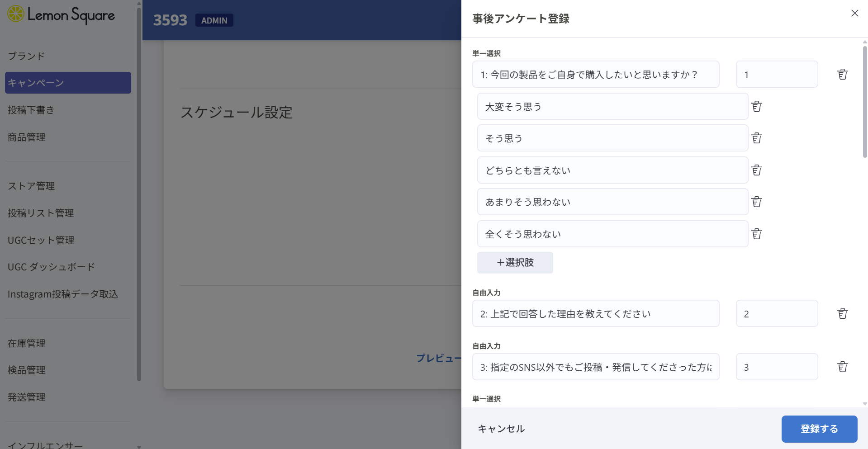Delete the 全くそう思わない option
Screen dimensions: 868x449
[x=757, y=234]
